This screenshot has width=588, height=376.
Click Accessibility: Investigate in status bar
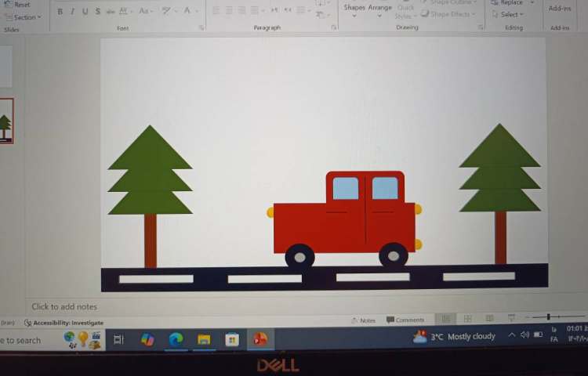click(x=64, y=323)
